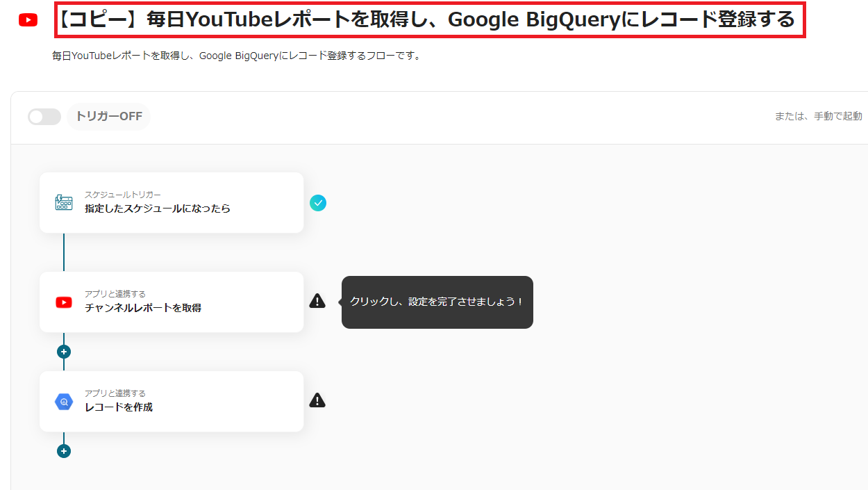
Task: Click the warning triangle beside レコードを作成
Action: tap(317, 400)
